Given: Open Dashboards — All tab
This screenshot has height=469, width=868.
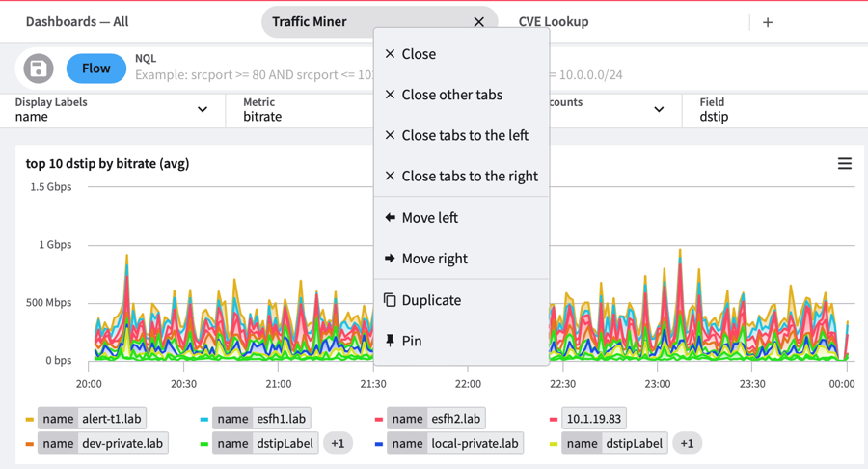Looking at the screenshot, I should [77, 22].
